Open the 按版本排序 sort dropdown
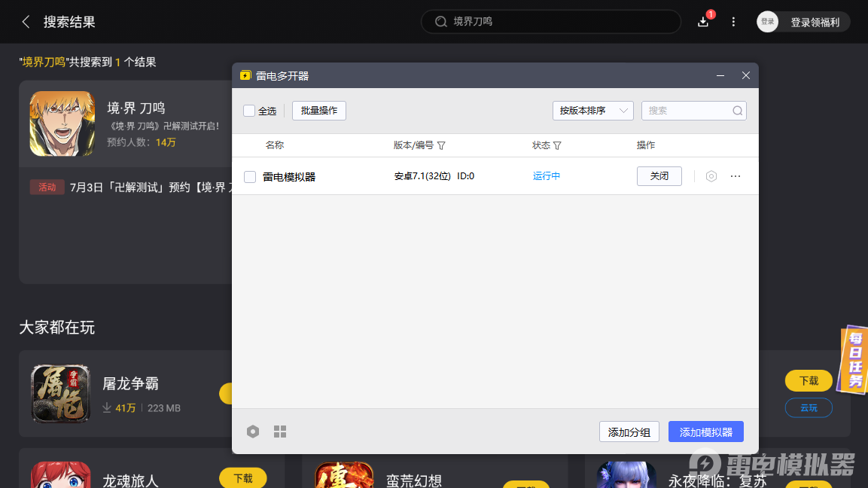The height and width of the screenshot is (488, 868). pos(593,110)
